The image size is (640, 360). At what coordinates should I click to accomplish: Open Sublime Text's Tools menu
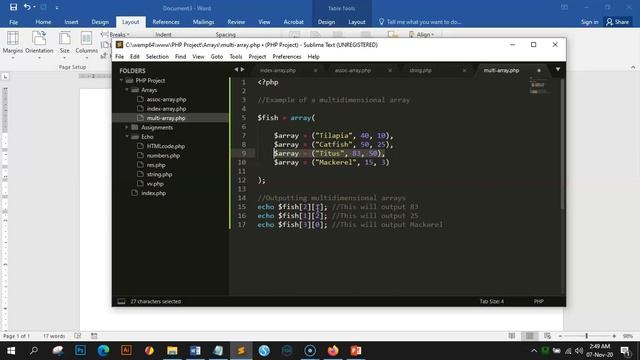pyautogui.click(x=236, y=57)
